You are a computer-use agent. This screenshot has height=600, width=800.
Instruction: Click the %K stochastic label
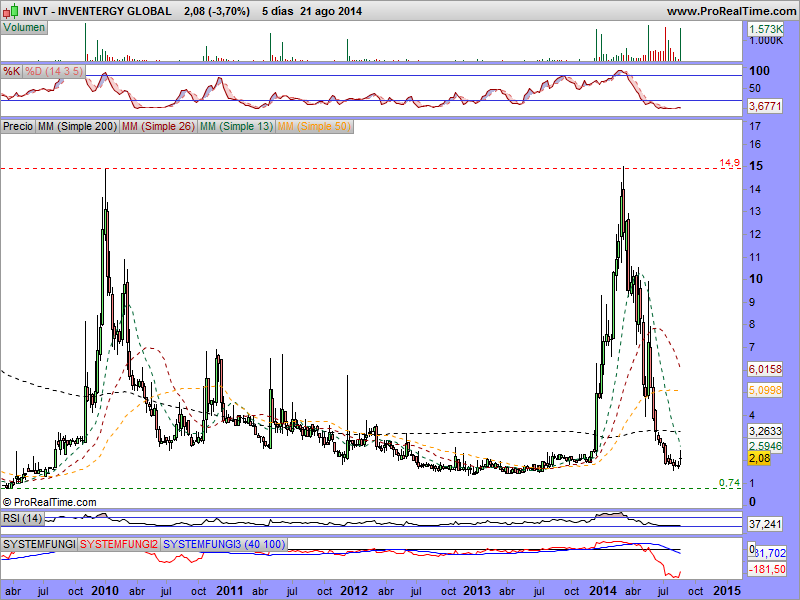click(x=12, y=71)
